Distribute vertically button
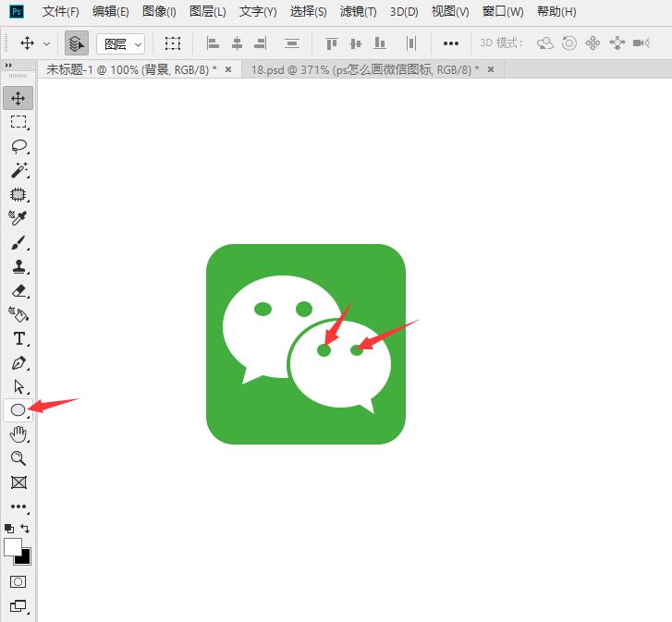672x622 pixels. point(292,43)
